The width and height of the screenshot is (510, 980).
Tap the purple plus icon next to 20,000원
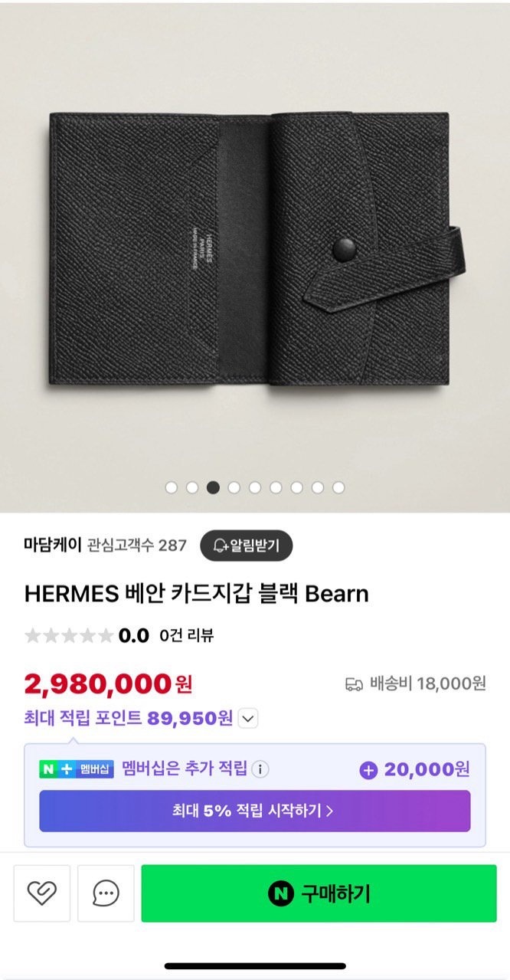368,770
